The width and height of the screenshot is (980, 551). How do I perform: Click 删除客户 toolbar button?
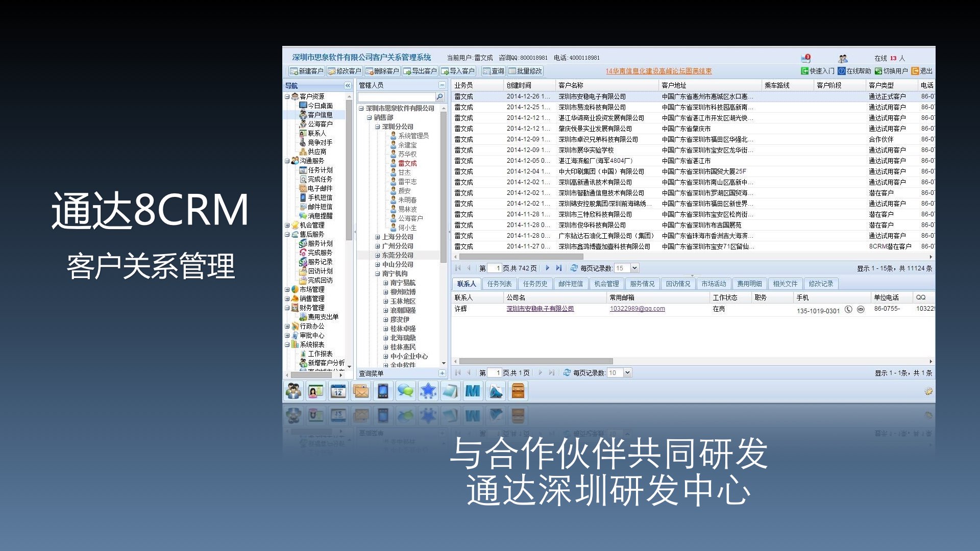[382, 71]
